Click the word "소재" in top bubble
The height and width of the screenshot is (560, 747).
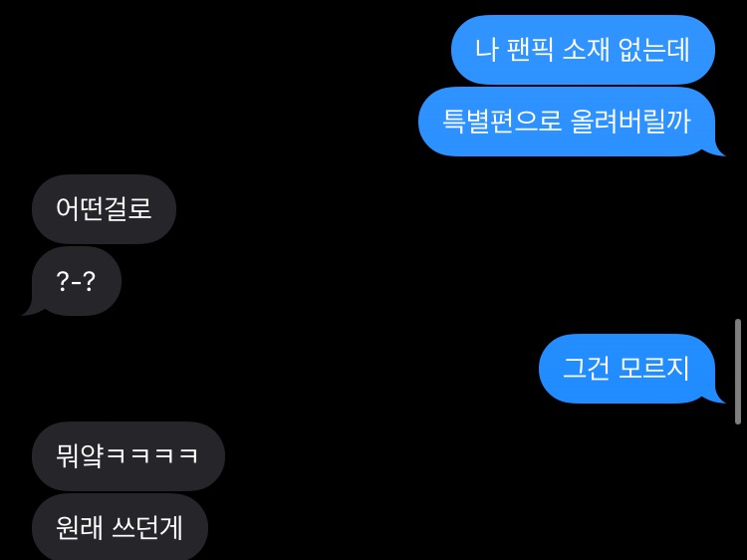tap(586, 50)
